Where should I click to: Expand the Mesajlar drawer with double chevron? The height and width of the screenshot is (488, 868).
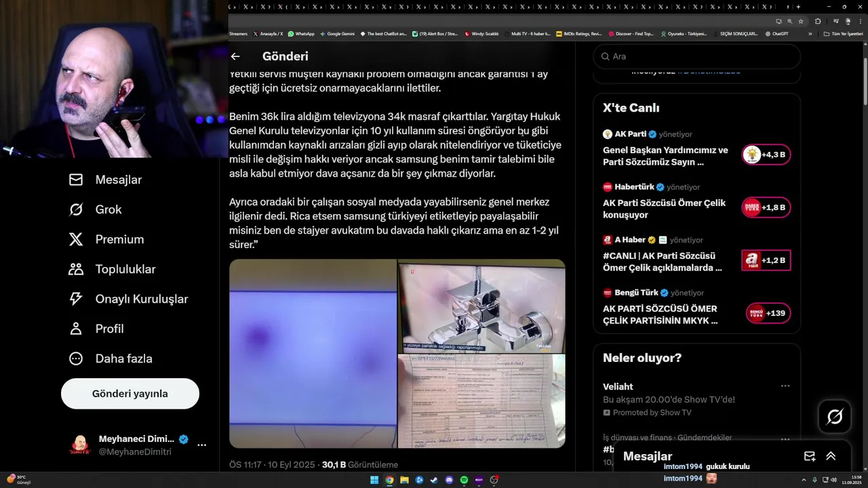point(831,456)
